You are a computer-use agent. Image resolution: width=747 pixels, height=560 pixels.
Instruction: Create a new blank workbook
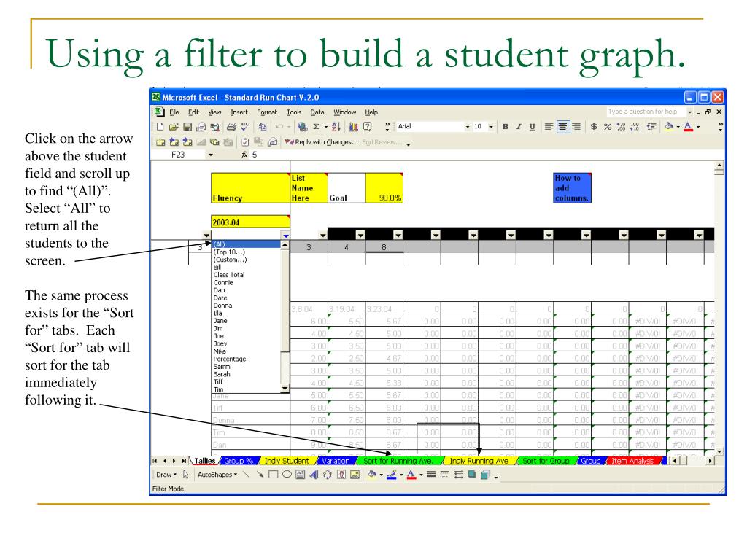tap(160, 127)
